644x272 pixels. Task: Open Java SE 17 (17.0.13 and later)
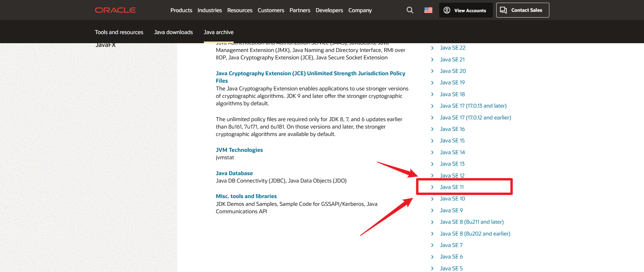tap(473, 106)
